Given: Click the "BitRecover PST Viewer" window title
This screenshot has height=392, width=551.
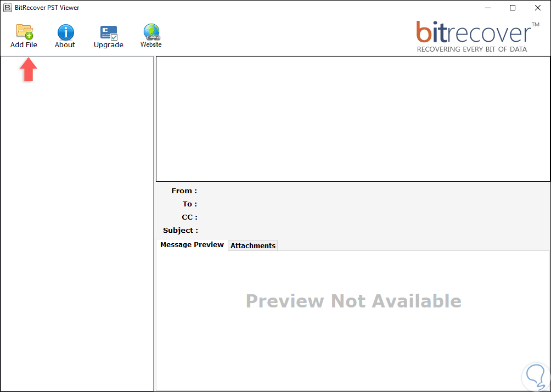Looking at the screenshot, I should 47,8.
